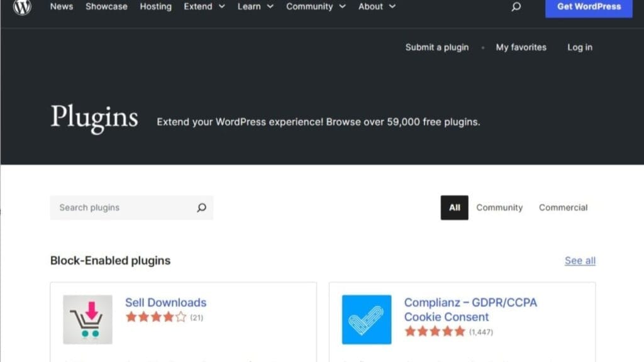Click the Get WordPress button
Image resolution: width=644 pixels, height=362 pixels.
[x=588, y=8]
